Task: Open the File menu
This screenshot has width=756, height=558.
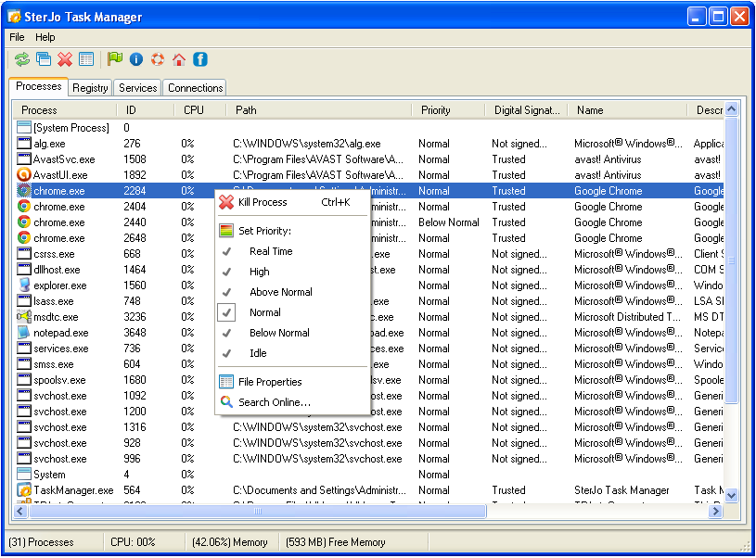Action: coord(16,37)
